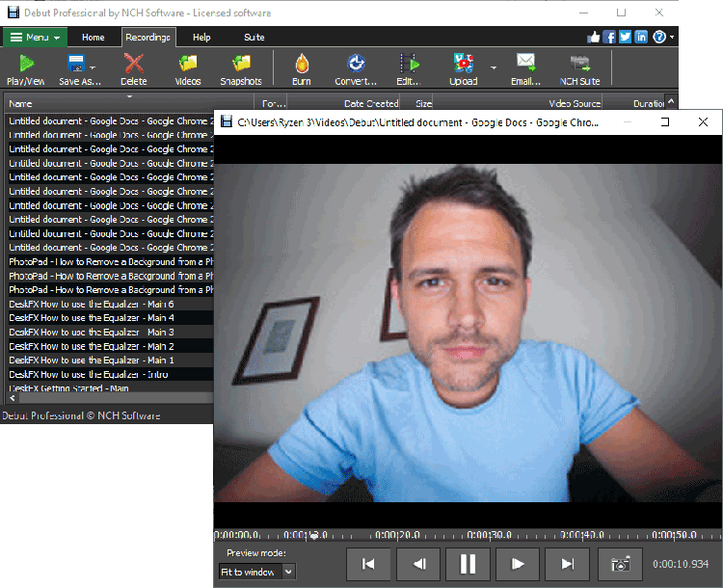Click the go to start playback button
This screenshot has width=723, height=588.
pos(368,564)
